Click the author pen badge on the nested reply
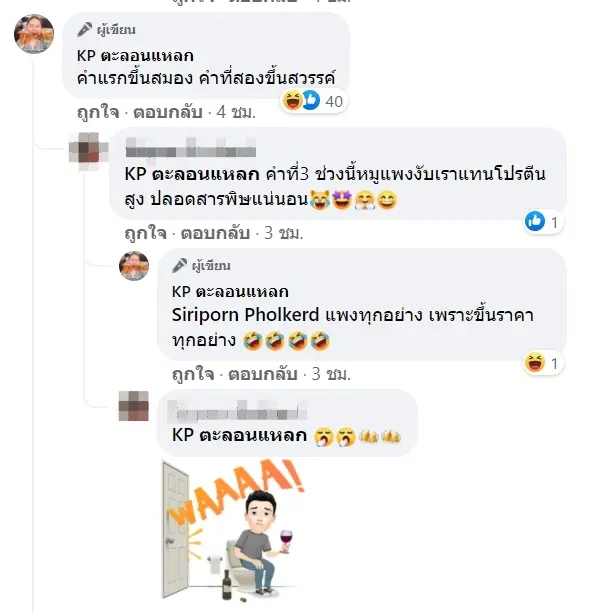606x613 pixels. pos(201,266)
